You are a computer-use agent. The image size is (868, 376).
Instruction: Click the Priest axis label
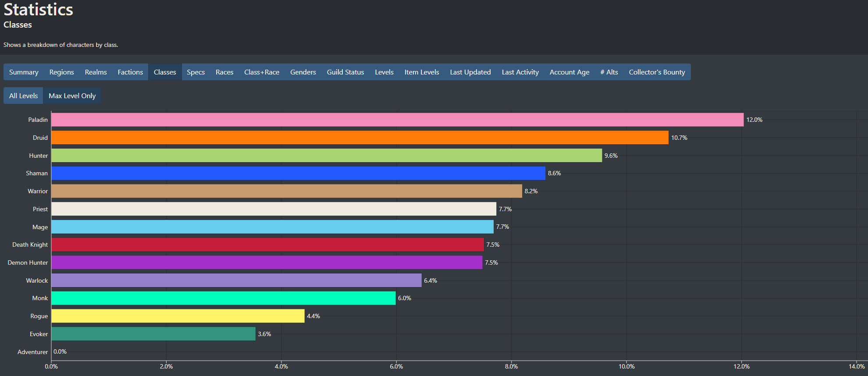coord(40,209)
